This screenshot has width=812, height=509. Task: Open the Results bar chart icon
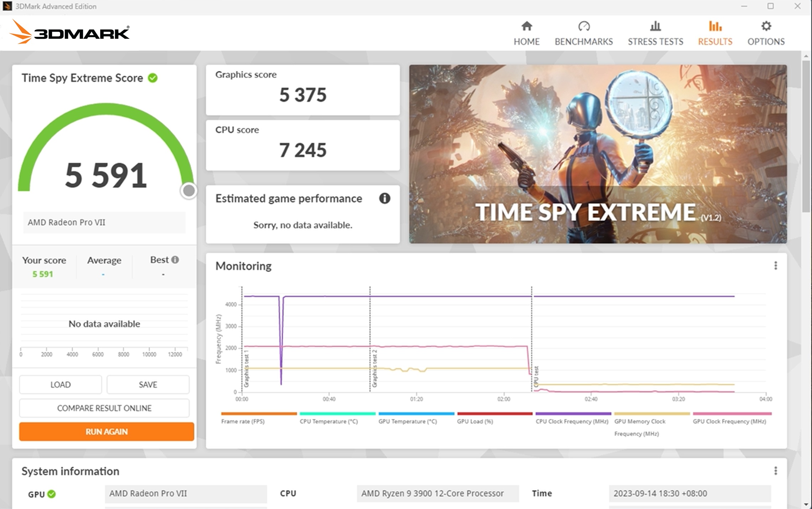715,26
